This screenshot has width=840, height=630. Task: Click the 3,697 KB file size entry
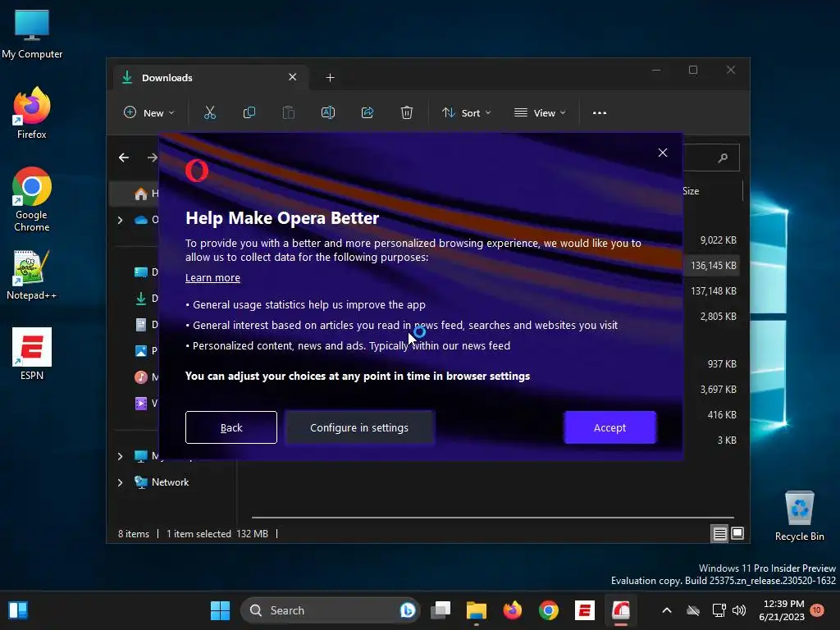[x=719, y=390]
